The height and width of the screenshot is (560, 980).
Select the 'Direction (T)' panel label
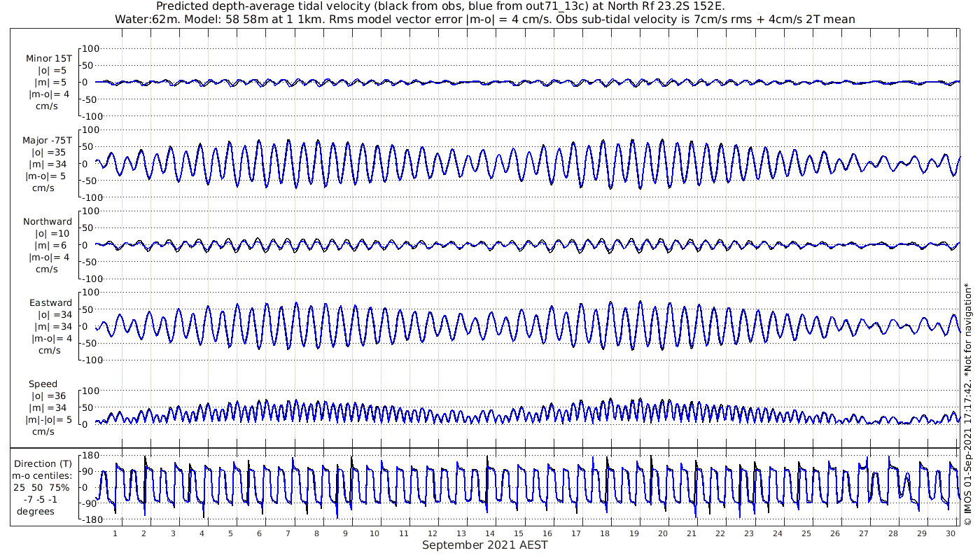44,463
